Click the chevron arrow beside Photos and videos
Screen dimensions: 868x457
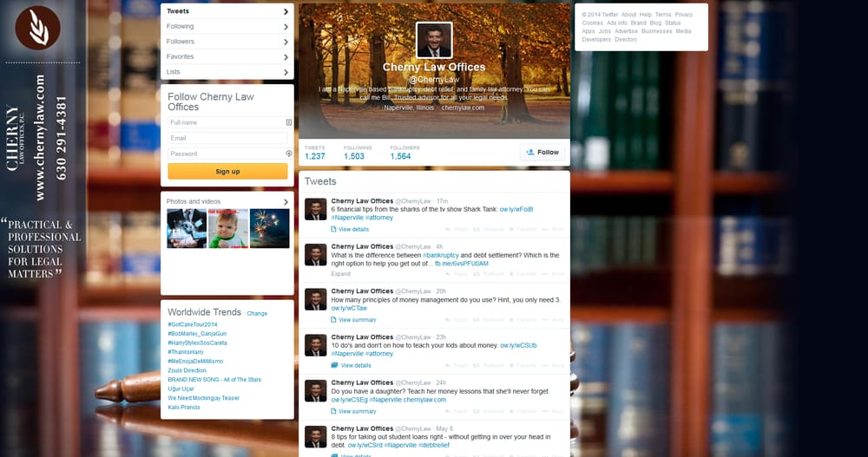(286, 202)
